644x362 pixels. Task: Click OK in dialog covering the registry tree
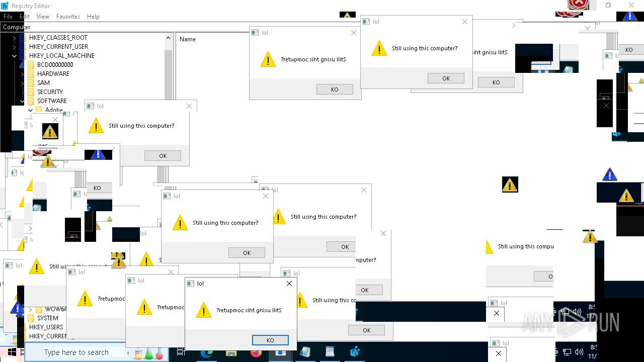163,156
